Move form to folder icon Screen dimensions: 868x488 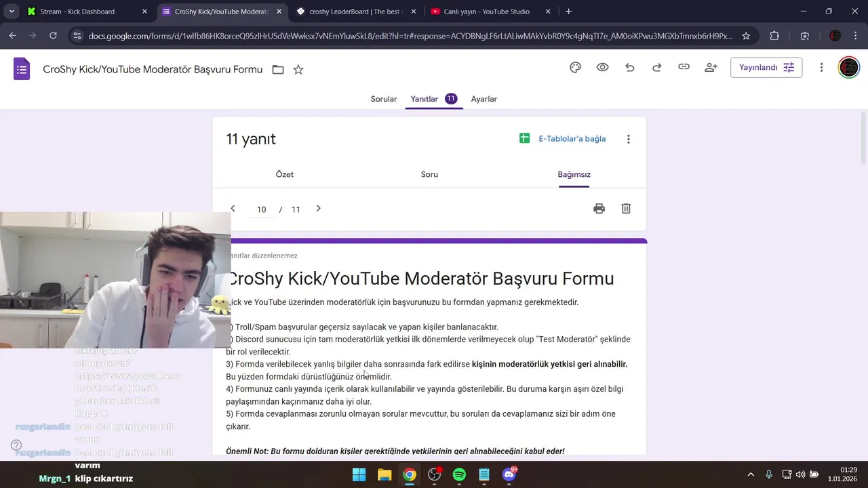click(278, 69)
